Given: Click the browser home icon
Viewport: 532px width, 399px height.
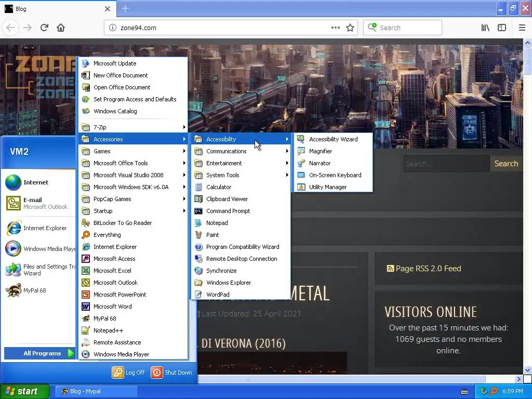Looking at the screenshot, I should pyautogui.click(x=61, y=28).
